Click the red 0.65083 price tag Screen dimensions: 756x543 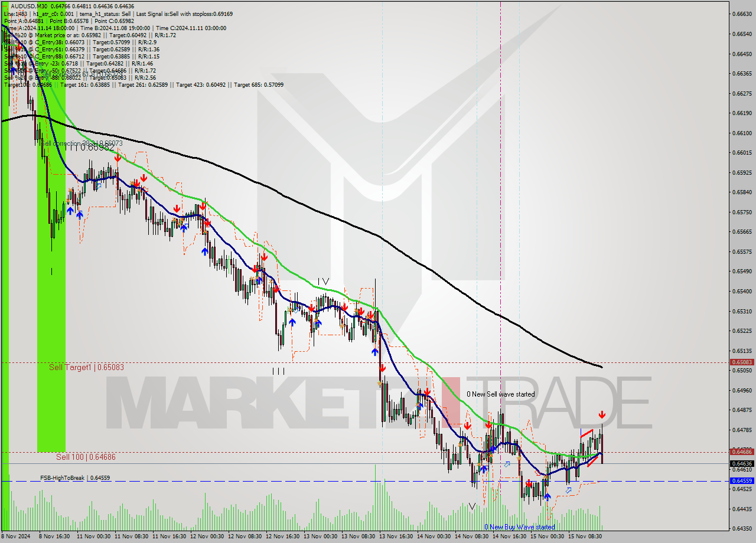pyautogui.click(x=741, y=362)
